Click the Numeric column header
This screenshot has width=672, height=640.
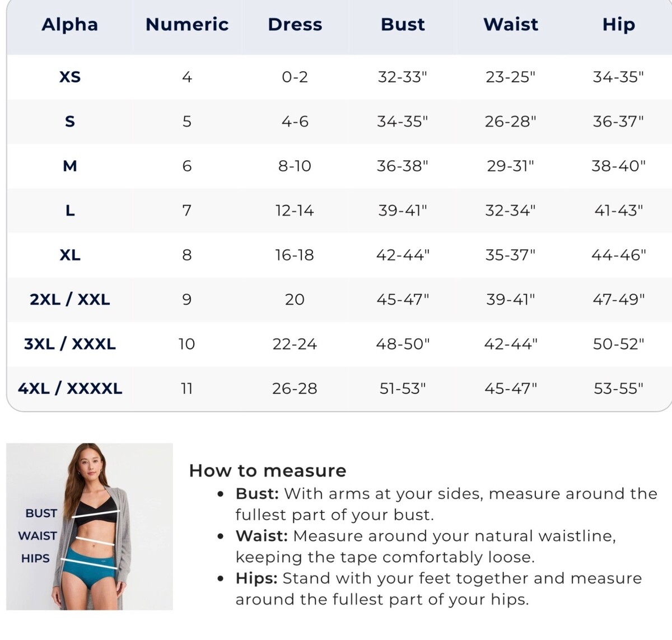187,25
